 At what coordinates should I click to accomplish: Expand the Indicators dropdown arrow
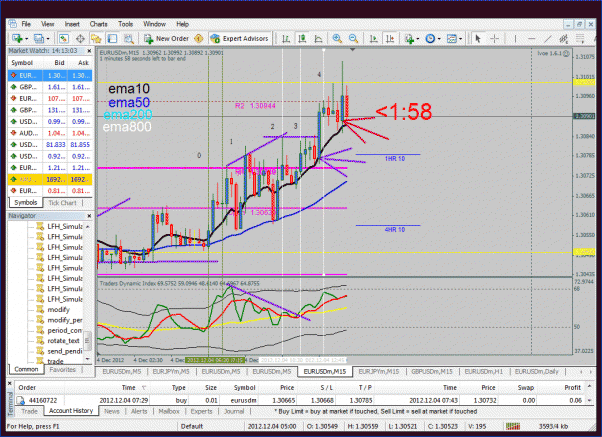click(418, 39)
